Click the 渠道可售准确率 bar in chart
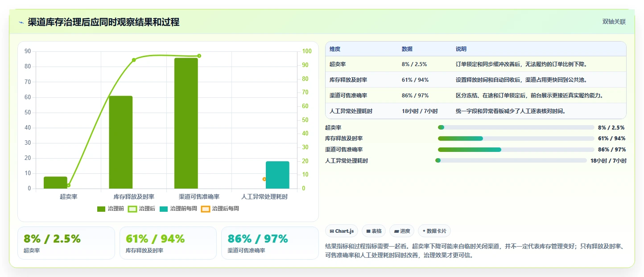This screenshot has width=644, height=277. click(x=186, y=123)
